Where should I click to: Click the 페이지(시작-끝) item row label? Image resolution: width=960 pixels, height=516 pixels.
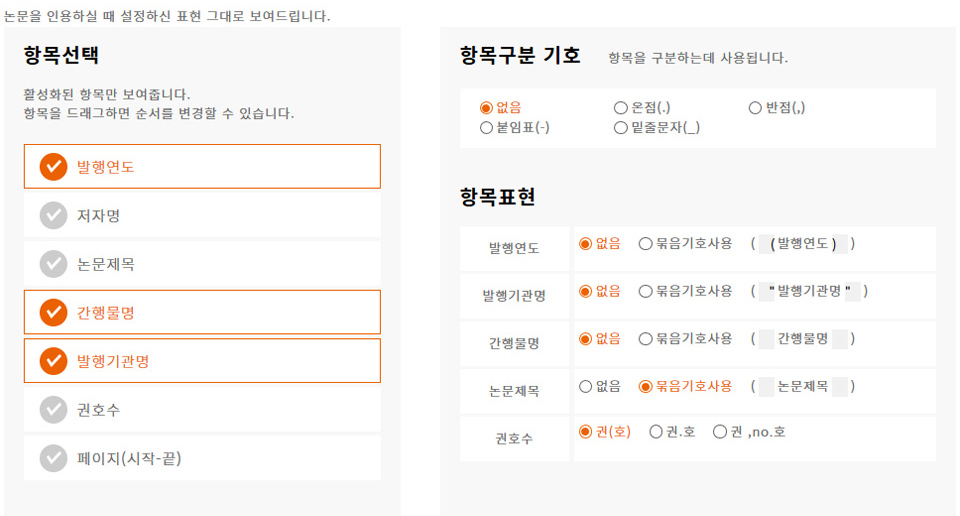point(129,458)
